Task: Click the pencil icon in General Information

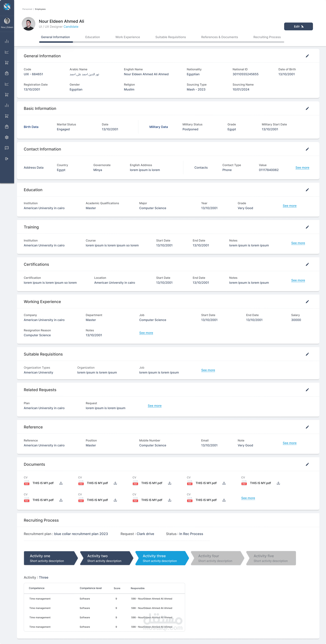Action: (307, 56)
